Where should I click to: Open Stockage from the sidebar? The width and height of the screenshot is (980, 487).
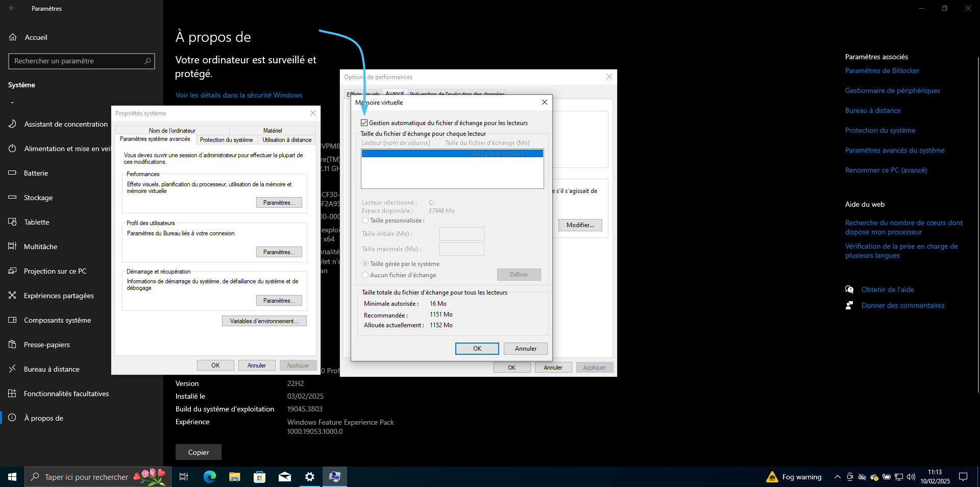tap(38, 198)
